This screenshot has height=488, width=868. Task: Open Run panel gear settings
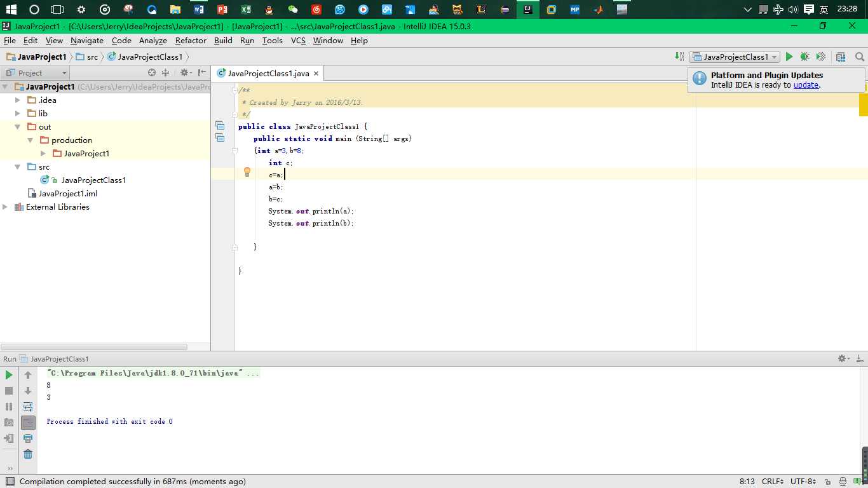point(843,358)
